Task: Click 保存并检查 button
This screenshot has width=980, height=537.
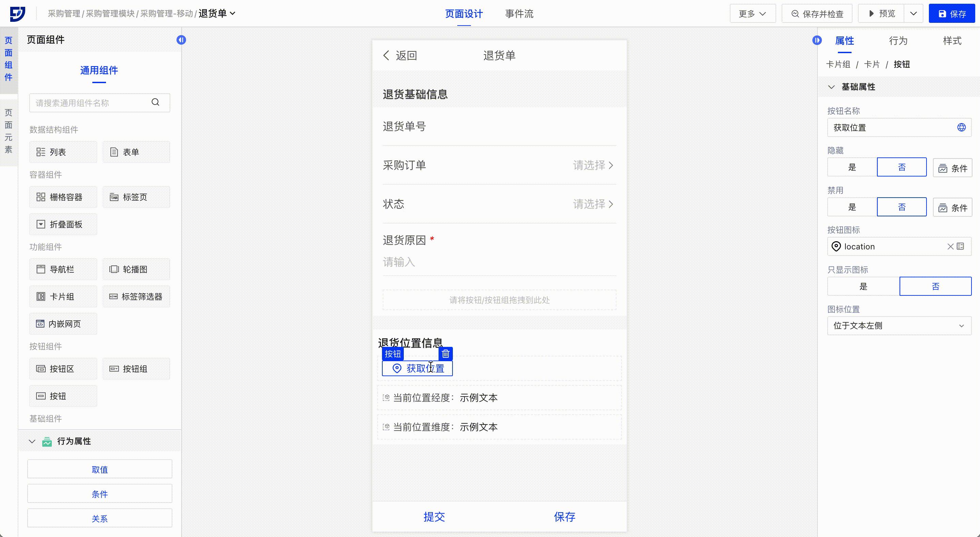Action: (x=817, y=14)
